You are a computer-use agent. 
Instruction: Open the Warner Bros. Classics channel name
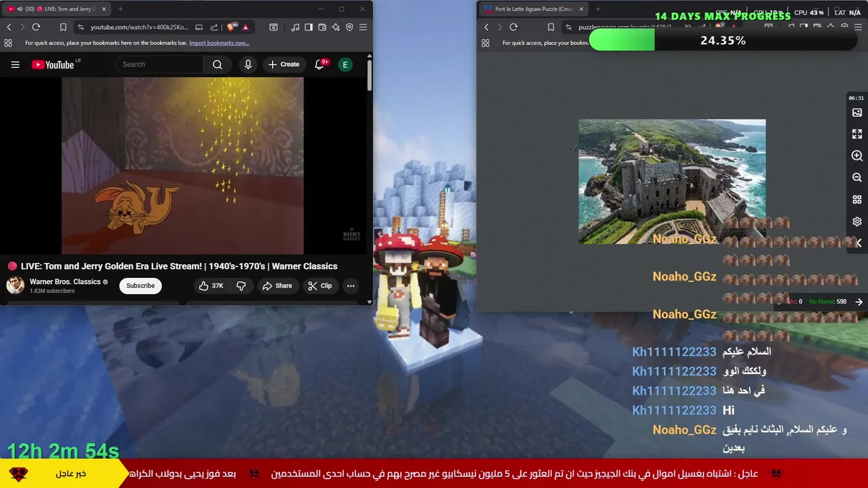pyautogui.click(x=65, y=281)
